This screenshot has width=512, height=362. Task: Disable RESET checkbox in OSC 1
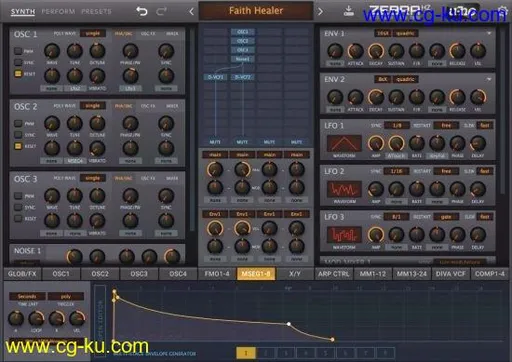point(18,74)
